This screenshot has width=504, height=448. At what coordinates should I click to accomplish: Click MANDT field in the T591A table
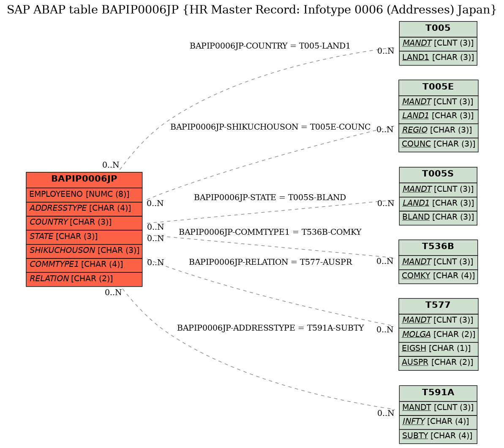click(438, 408)
